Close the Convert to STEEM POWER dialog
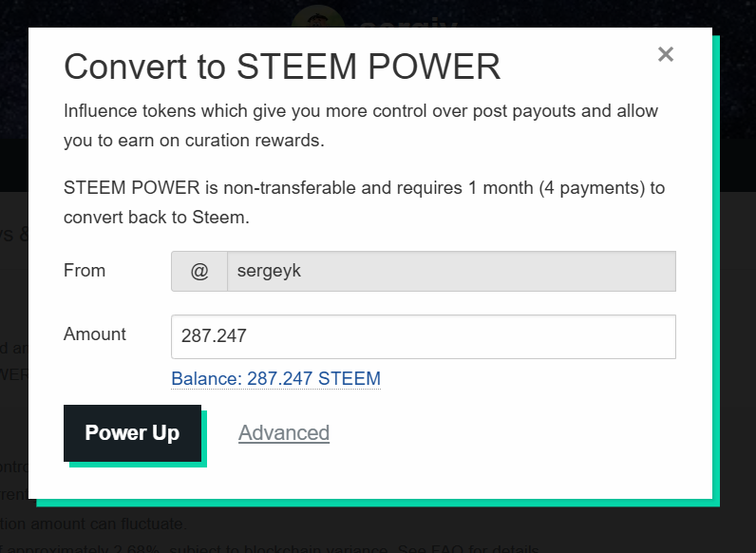Image resolution: width=756 pixels, height=553 pixels. [666, 54]
